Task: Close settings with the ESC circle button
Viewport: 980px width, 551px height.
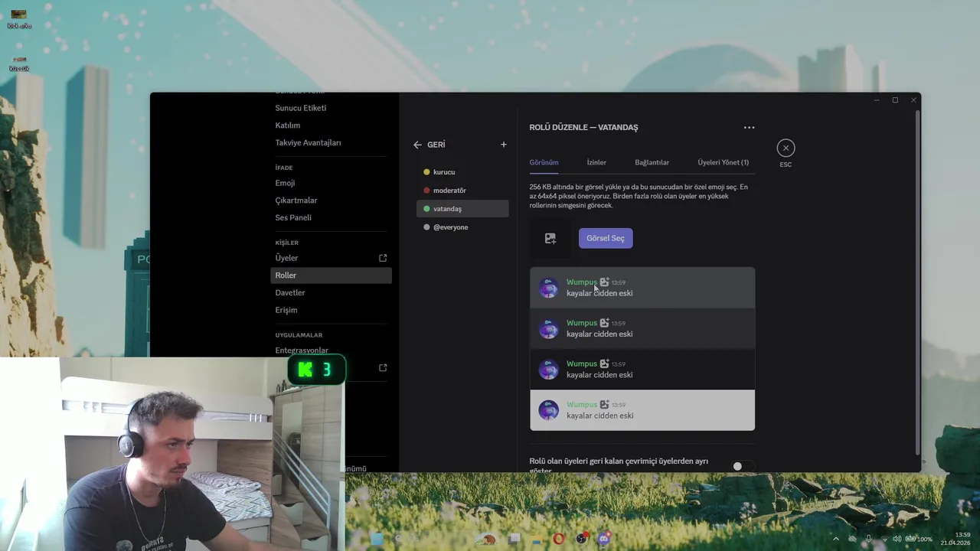Action: pyautogui.click(x=786, y=148)
